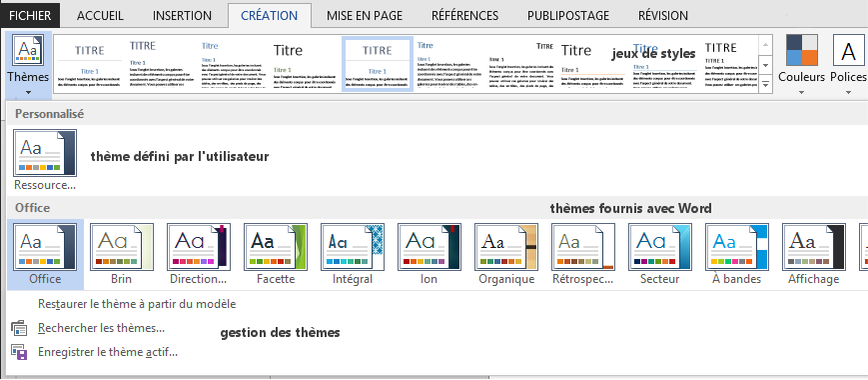Choose the Intégral theme thumbnail

[x=353, y=254]
